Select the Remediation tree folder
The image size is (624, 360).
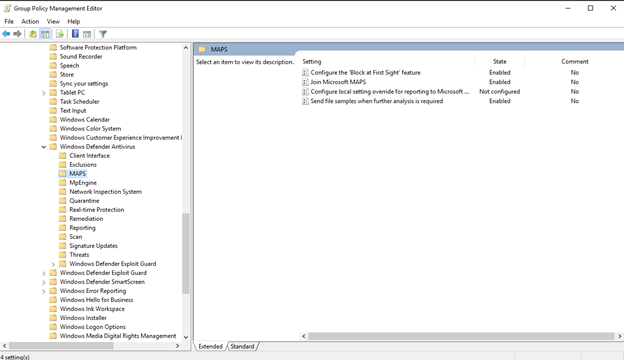tap(86, 219)
